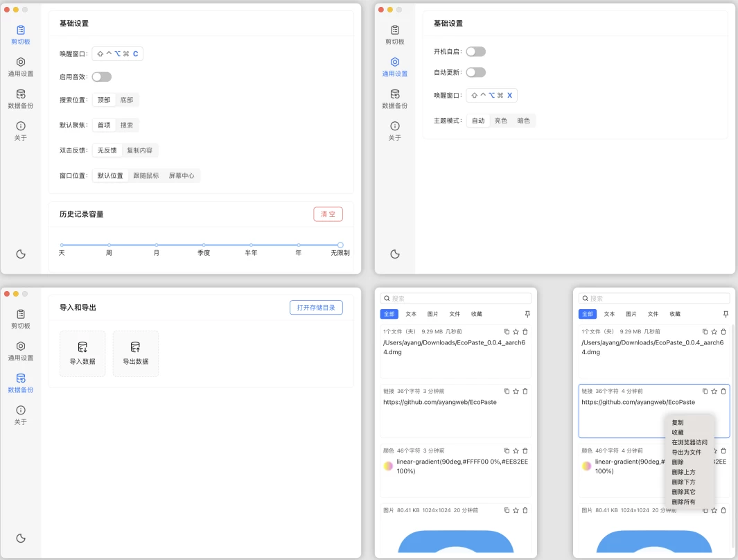The height and width of the screenshot is (560, 738).
Task: Click the 导入数据 import icon
Action: pyautogui.click(x=82, y=347)
